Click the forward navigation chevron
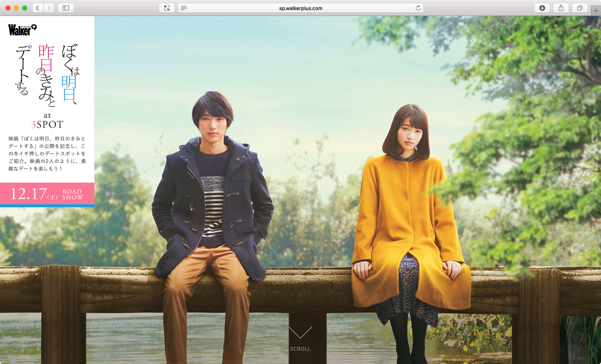The width and height of the screenshot is (601, 364). (x=49, y=8)
